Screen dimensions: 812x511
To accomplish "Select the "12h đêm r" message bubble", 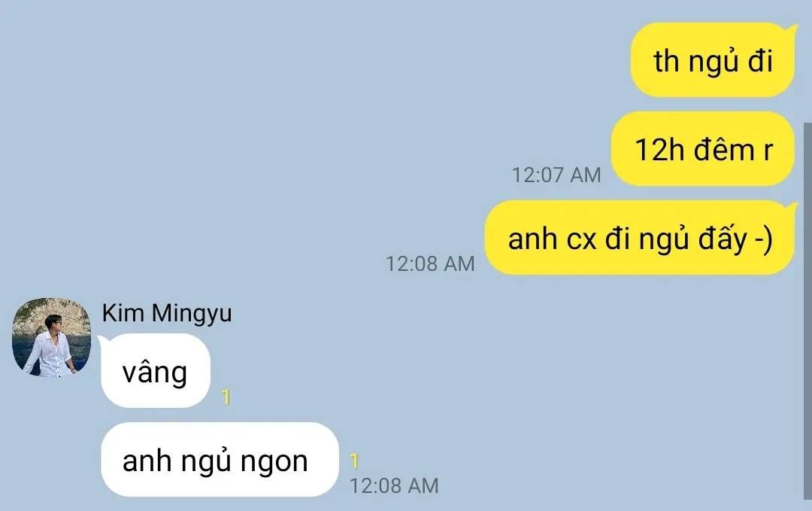I will [703, 149].
